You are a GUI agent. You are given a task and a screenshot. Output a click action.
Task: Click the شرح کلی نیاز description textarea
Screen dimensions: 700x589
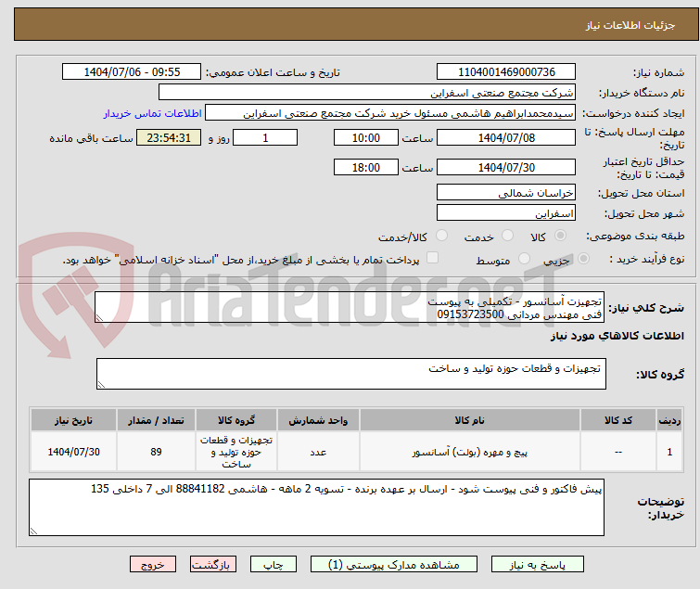click(x=350, y=307)
